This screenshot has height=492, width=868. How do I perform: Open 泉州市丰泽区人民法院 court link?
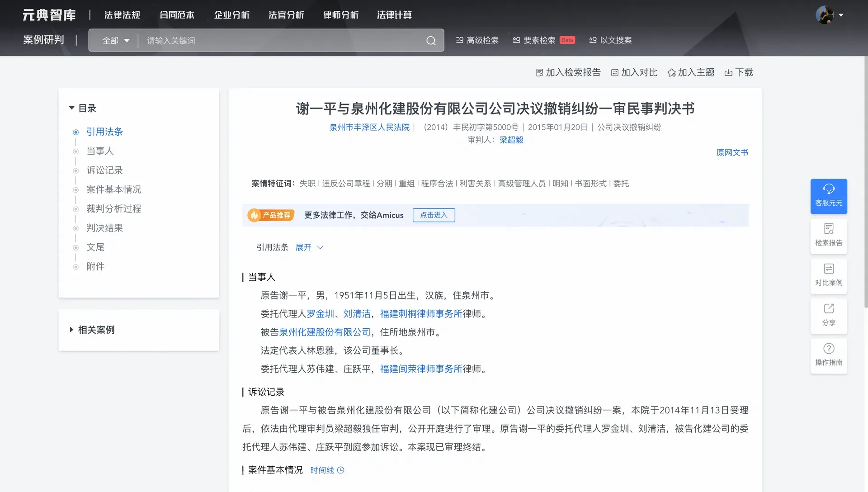pyautogui.click(x=369, y=128)
